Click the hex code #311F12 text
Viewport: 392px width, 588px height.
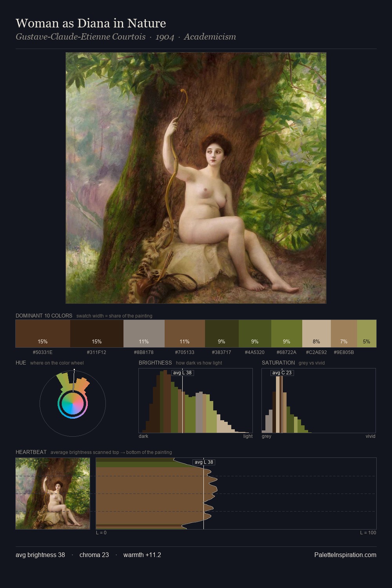coord(96,352)
